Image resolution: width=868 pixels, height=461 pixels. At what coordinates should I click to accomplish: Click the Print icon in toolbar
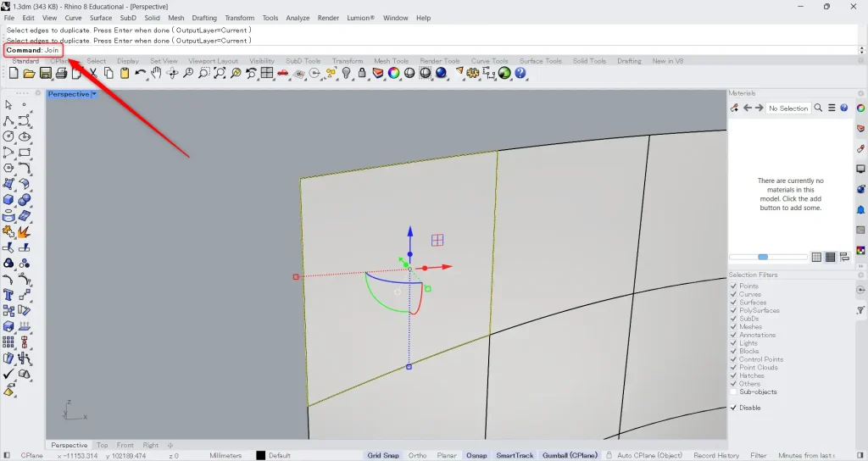[x=61, y=73]
